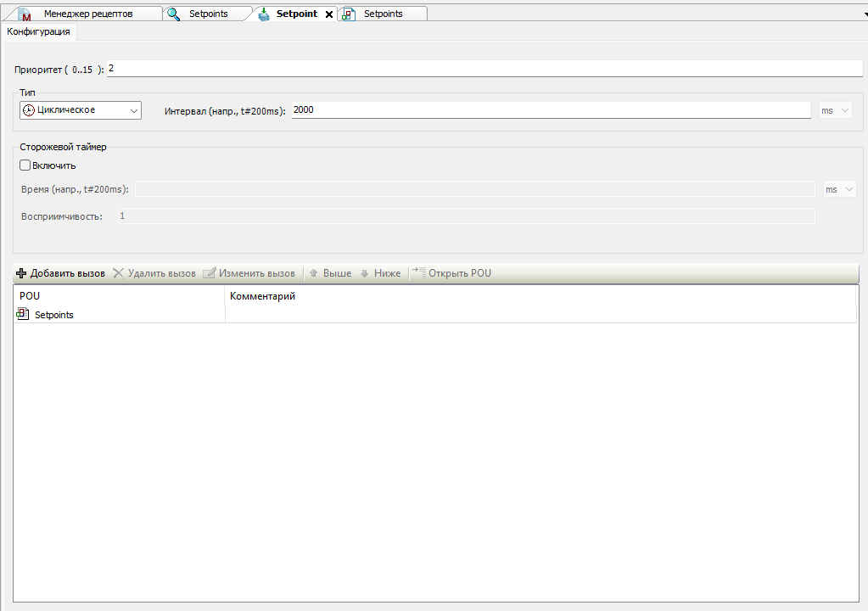Click the Интервал field showing 2000
The height and width of the screenshot is (611, 868).
tap(552, 110)
